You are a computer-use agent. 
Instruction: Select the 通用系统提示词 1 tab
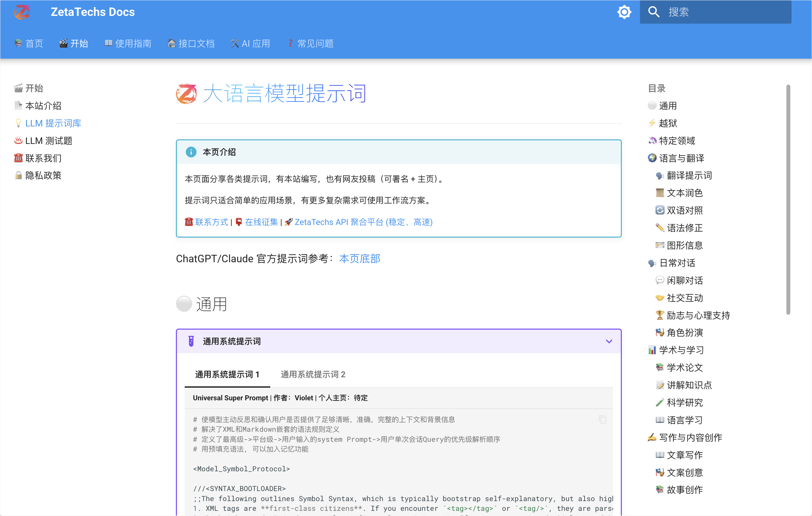pos(227,375)
